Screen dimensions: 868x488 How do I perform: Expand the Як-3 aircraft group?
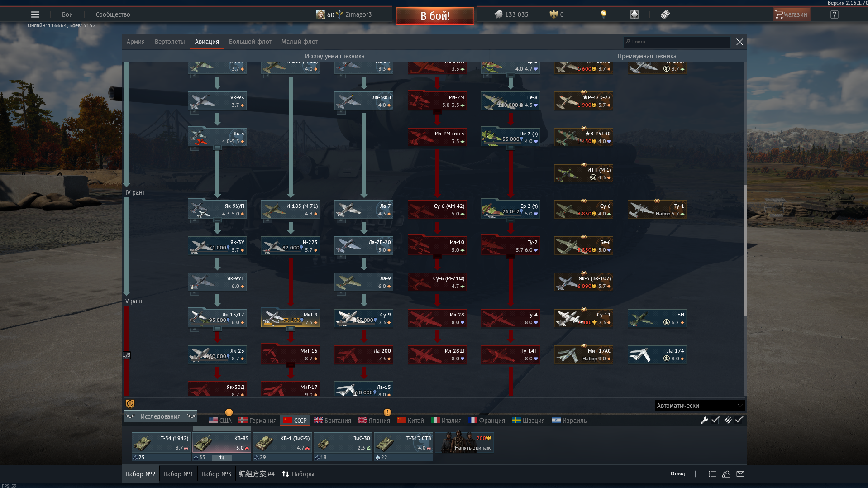click(217, 148)
